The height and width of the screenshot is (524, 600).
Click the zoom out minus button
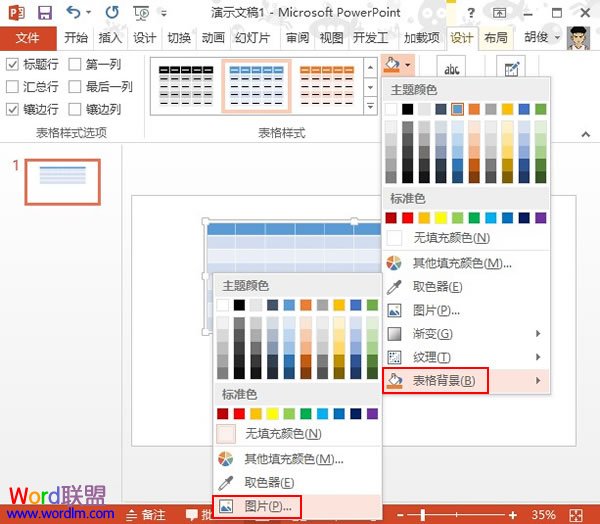[400, 515]
